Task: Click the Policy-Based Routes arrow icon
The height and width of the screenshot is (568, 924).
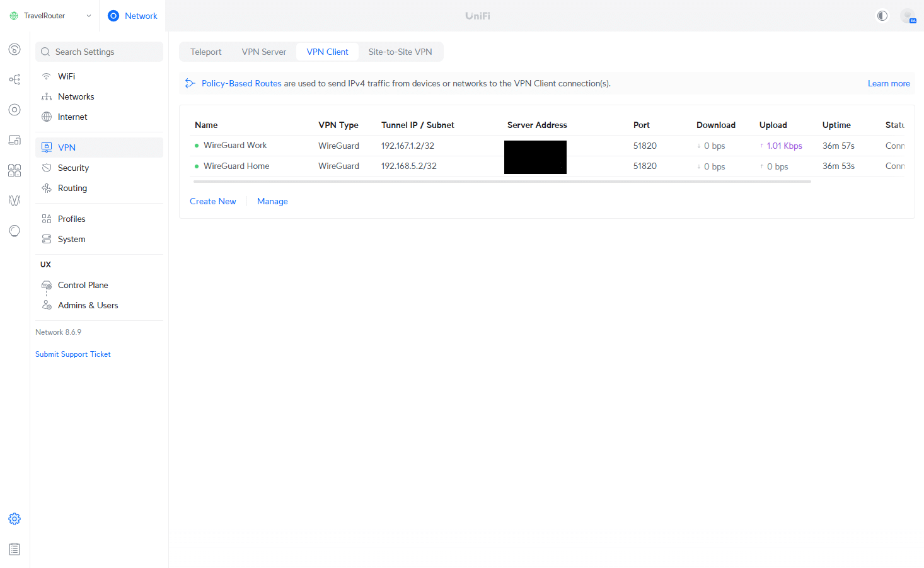Action: (190, 83)
